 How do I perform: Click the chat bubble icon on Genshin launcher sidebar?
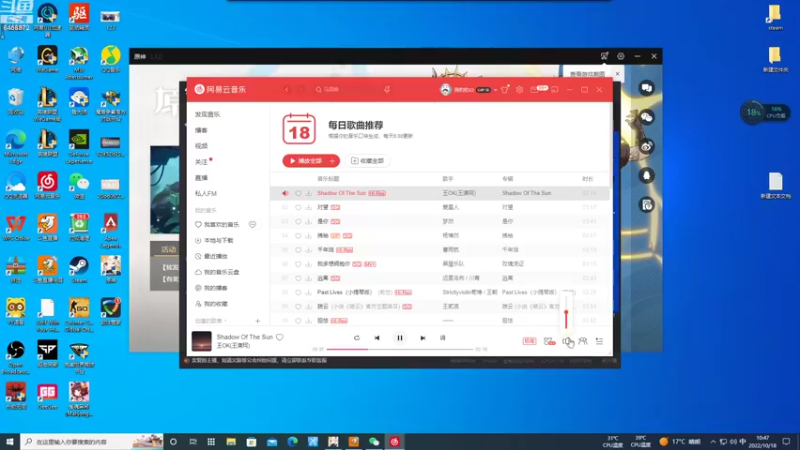click(x=646, y=88)
